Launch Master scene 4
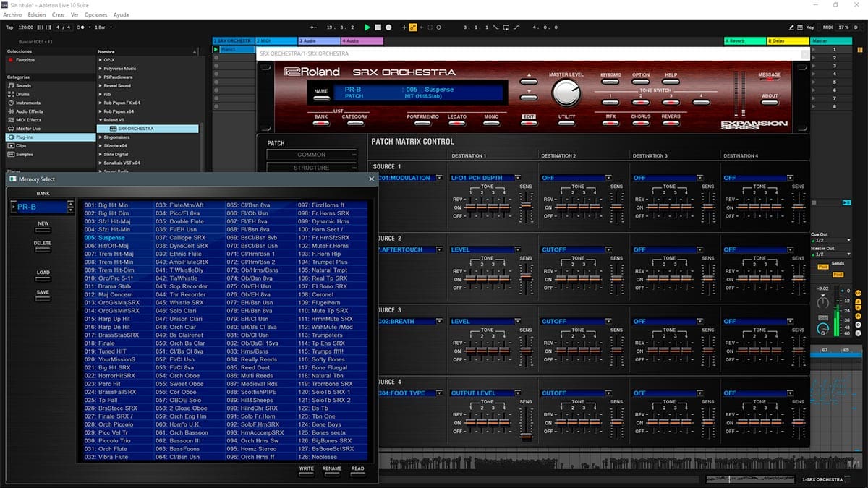Screen dimensions: 868x488 (814, 74)
